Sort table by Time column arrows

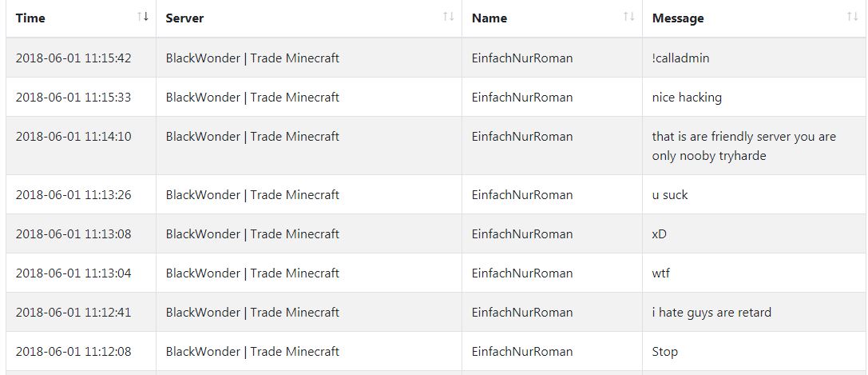(143, 17)
